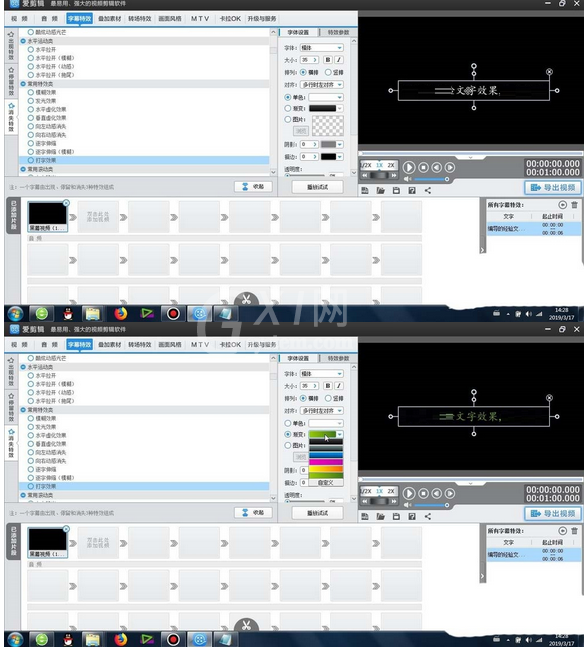Click 导出视频 export button in upper window
The height and width of the screenshot is (647, 587).
click(x=553, y=187)
